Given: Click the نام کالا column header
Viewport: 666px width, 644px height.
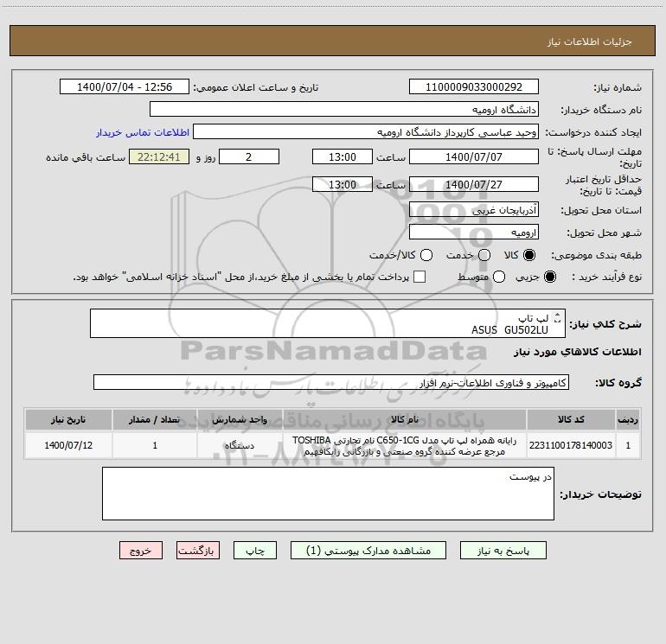Looking at the screenshot, I should [x=405, y=419].
